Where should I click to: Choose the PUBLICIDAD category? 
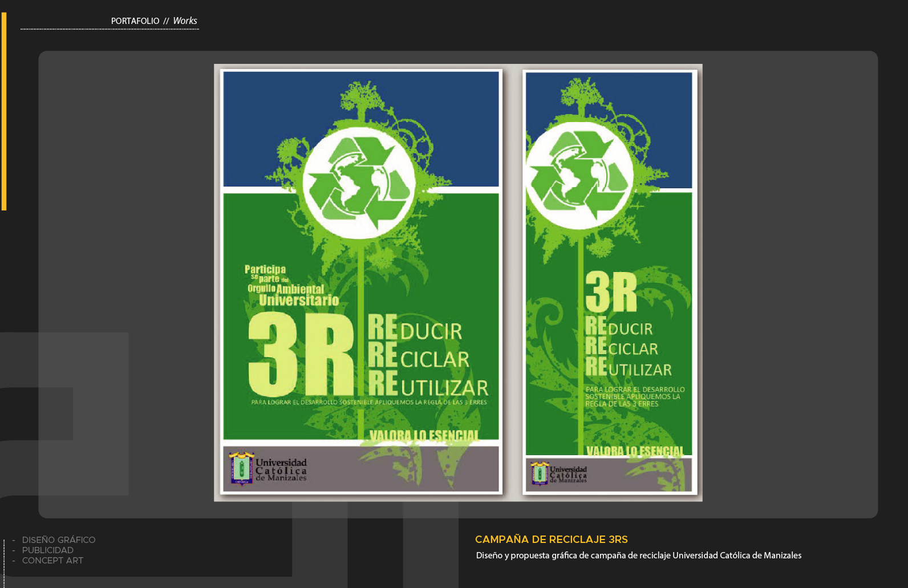(48, 550)
